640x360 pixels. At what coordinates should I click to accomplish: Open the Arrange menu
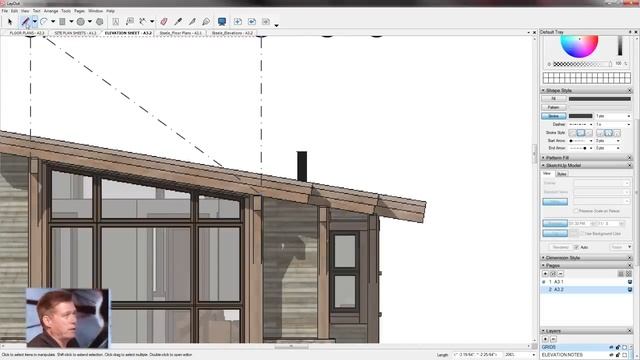(51, 11)
